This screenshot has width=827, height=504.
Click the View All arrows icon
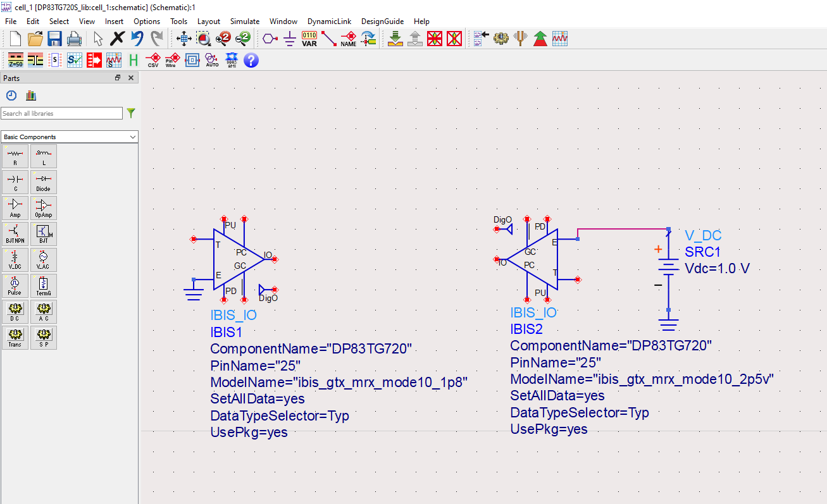(184, 39)
